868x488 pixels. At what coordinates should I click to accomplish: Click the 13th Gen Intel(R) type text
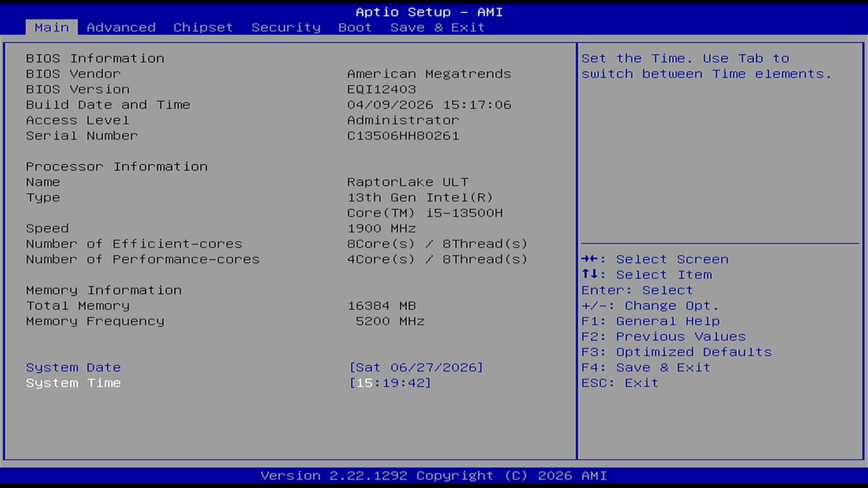coord(420,198)
